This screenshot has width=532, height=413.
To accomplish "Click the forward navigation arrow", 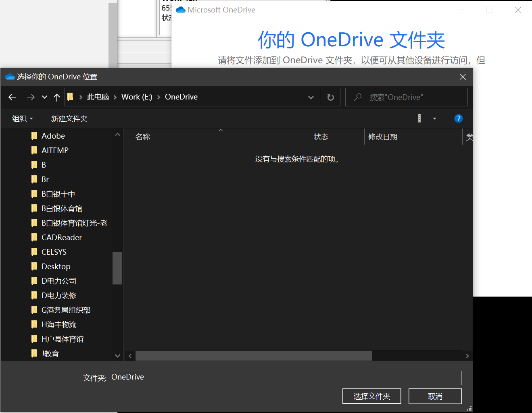I will point(31,97).
